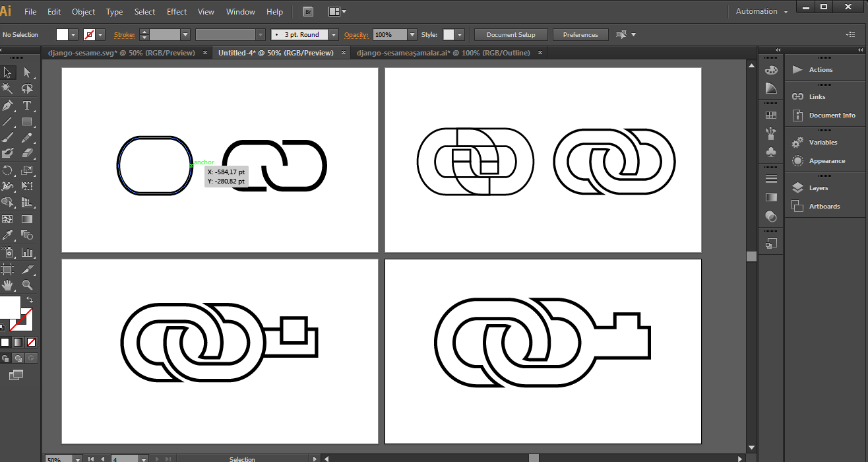Switch to django-sesame.svg tab

(x=121, y=53)
